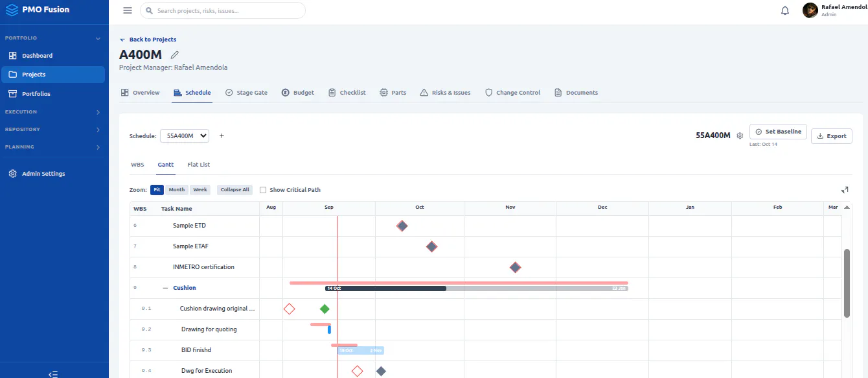Click Cushion summary dark progress bar
The width and height of the screenshot is (868, 378).
click(x=385, y=288)
